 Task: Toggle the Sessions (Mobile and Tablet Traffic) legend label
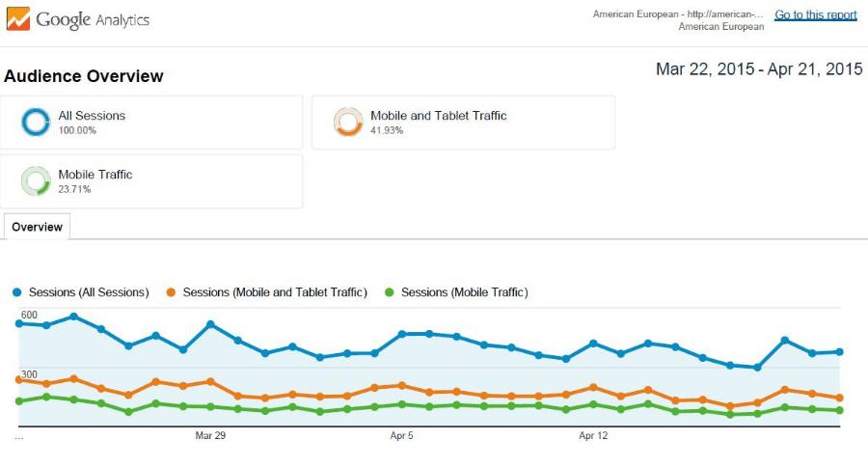[275, 292]
